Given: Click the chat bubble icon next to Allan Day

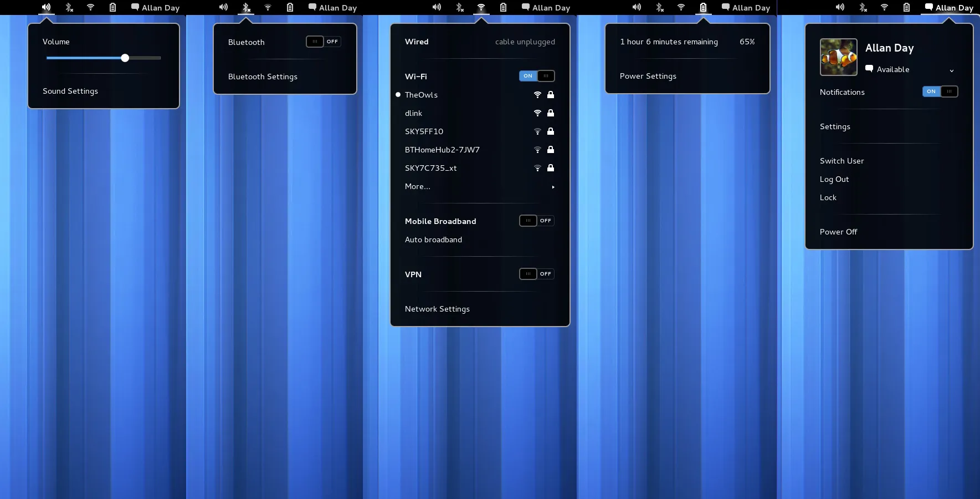Looking at the screenshot, I should point(928,8).
